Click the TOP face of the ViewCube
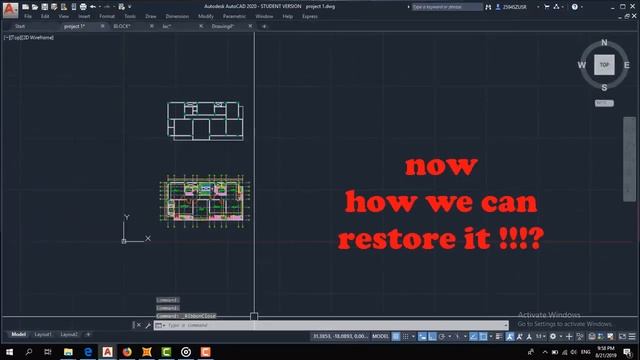The image size is (640, 360). 604,64
